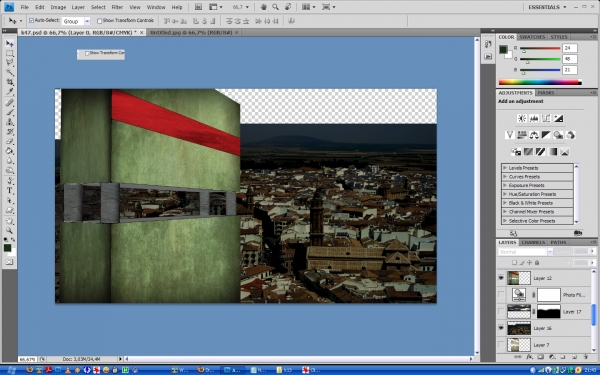Image resolution: width=600 pixels, height=375 pixels.
Task: Uncheck the Auto-Select checkbox
Action: tap(31, 21)
